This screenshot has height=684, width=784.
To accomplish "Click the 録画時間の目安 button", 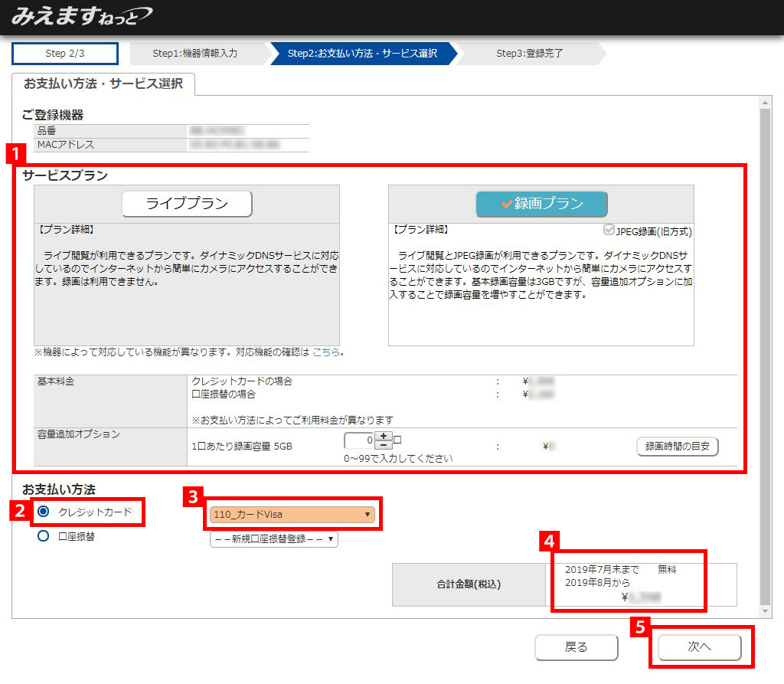I will (677, 447).
